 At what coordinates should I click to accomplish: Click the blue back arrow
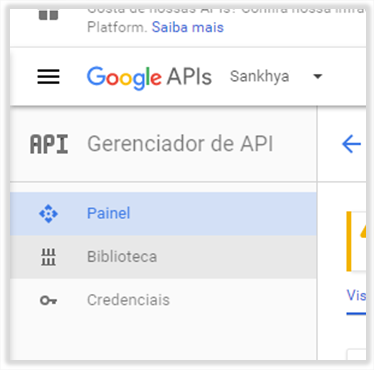coord(351,144)
